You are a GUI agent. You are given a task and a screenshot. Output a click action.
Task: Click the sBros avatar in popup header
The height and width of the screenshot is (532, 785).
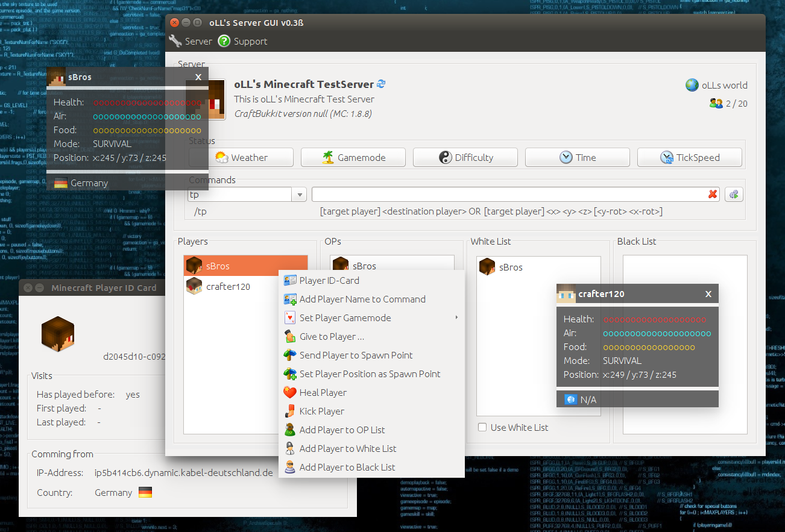tap(56, 77)
